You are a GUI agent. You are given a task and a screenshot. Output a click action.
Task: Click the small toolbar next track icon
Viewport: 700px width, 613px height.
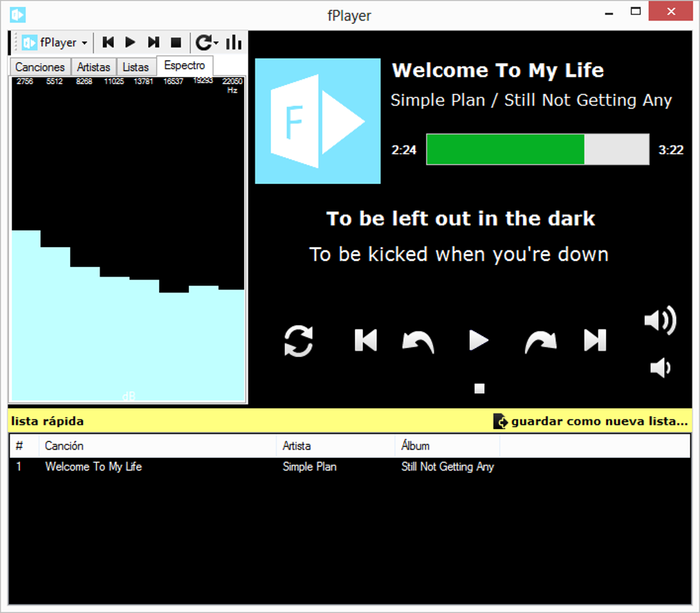point(154,43)
